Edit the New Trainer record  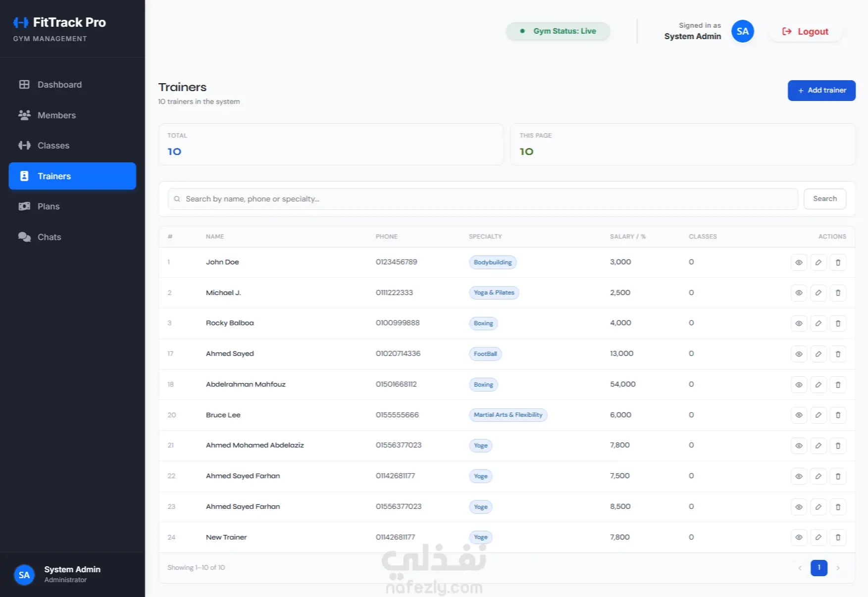tap(818, 537)
